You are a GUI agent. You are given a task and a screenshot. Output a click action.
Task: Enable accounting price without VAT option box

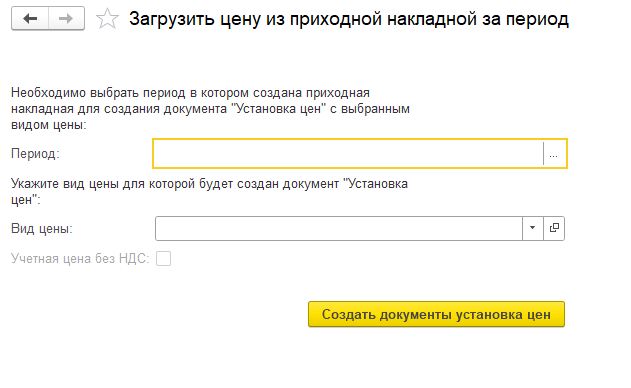pos(163,258)
